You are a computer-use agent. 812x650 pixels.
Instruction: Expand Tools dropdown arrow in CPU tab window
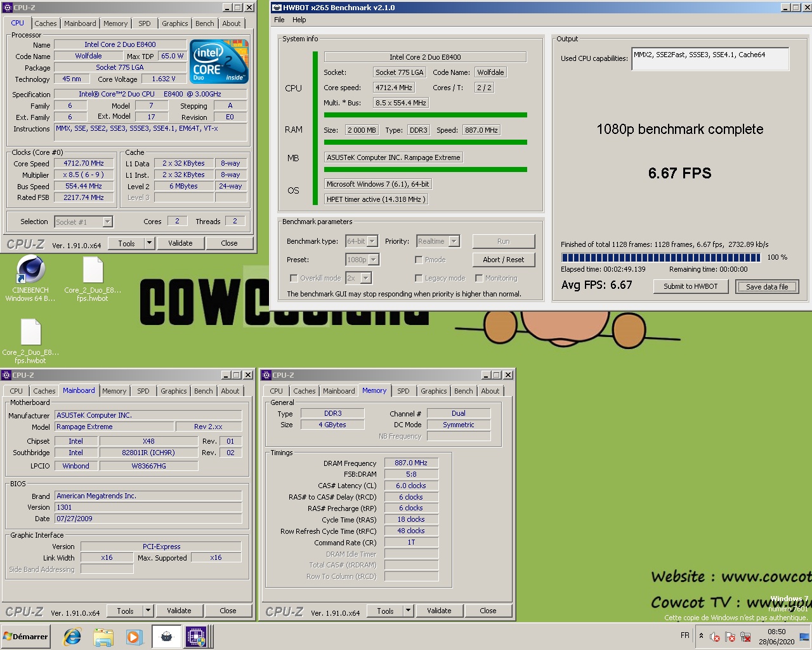pos(149,243)
